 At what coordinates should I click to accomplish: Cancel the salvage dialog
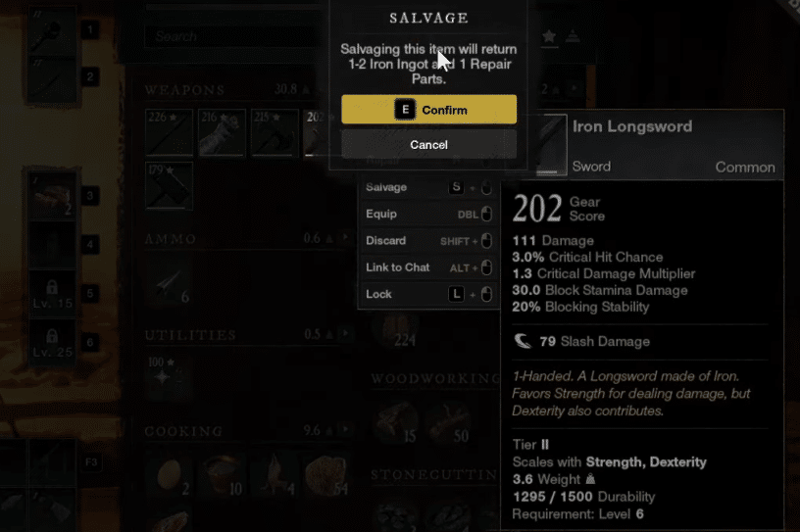[428, 144]
